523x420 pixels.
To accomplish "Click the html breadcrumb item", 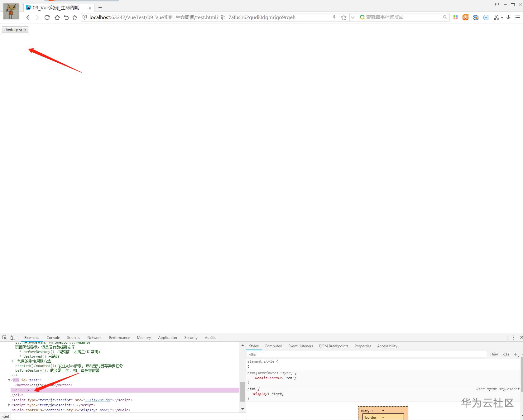I will point(5,417).
